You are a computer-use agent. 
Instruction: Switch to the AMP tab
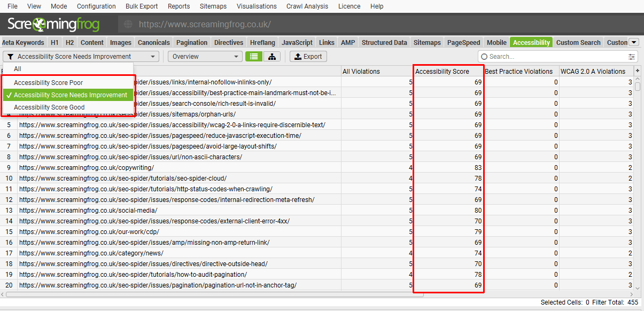(x=348, y=43)
